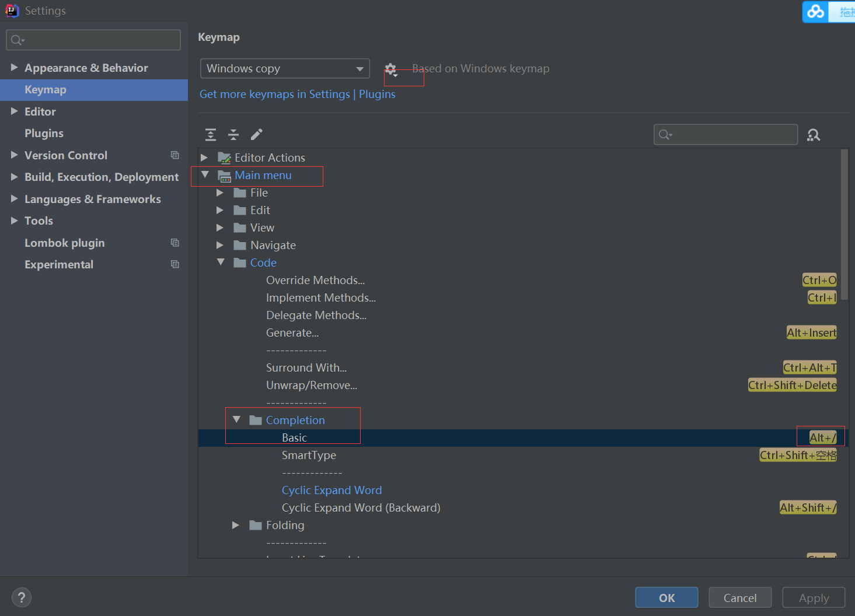Click the Main menu group icon
The width and height of the screenshot is (855, 616).
pos(224,176)
